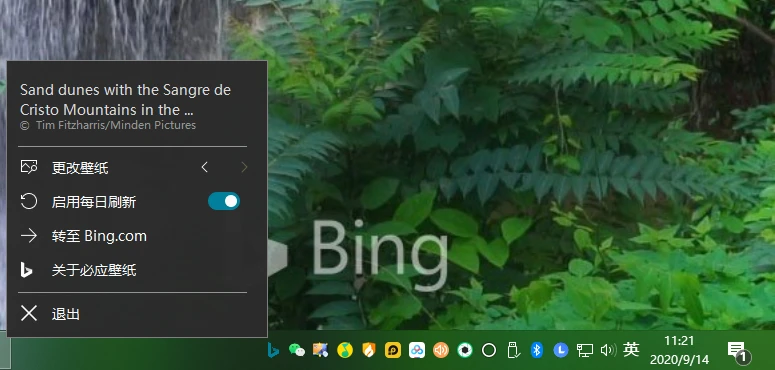Screen dimensions: 775x370
Task: Open the network connection tray icon
Action: click(585, 350)
